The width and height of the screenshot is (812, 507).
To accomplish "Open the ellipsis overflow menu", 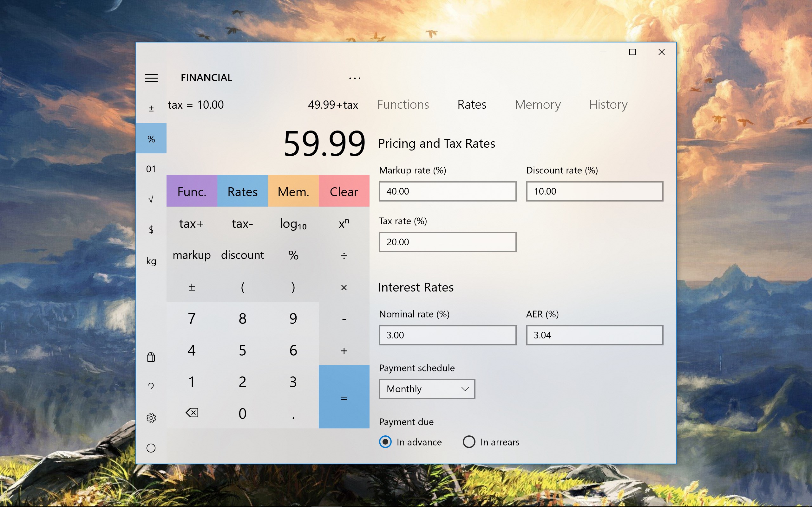I will 355,78.
